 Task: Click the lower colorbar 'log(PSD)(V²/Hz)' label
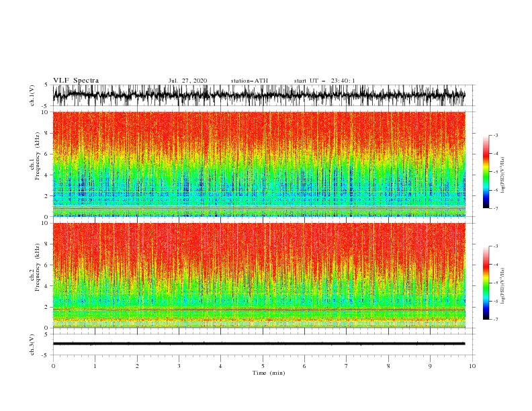click(x=502, y=286)
